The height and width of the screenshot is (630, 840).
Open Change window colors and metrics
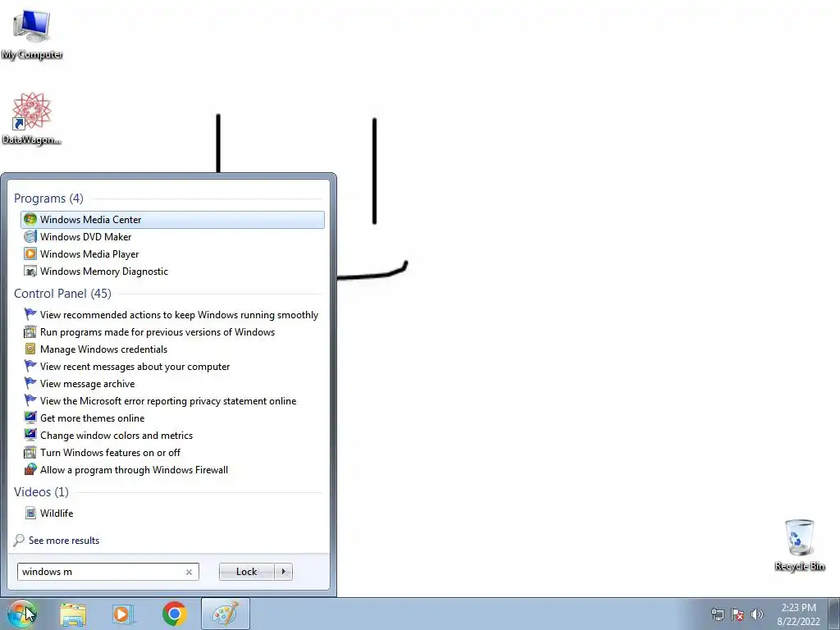(x=172, y=435)
